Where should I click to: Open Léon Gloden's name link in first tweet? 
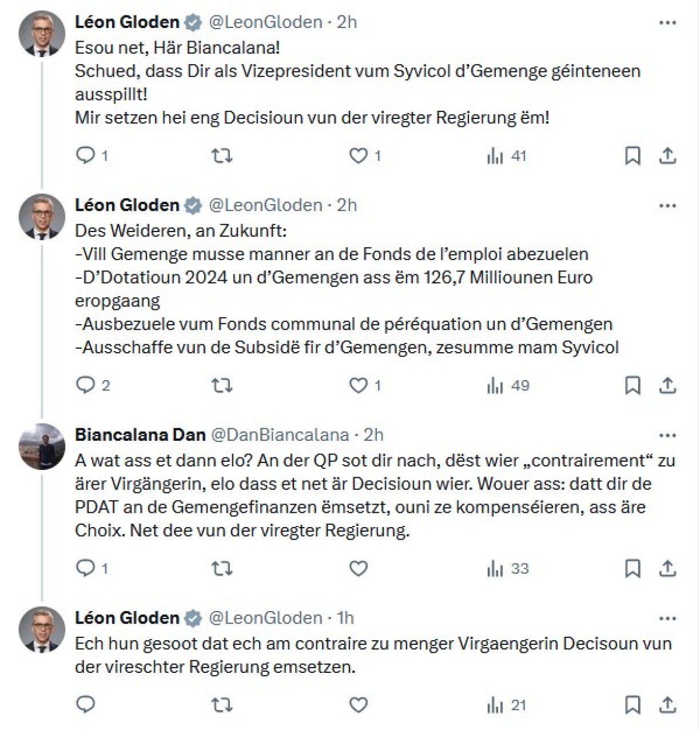pyautogui.click(x=127, y=22)
